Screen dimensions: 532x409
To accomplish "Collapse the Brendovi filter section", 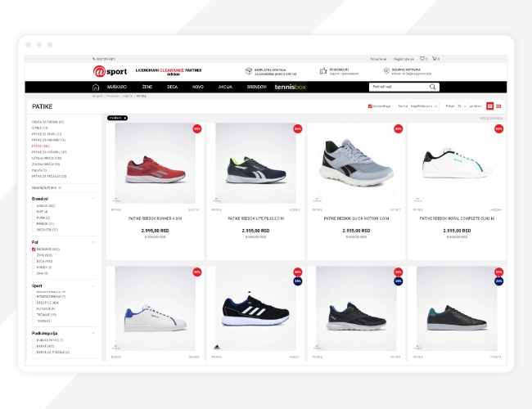I will [92, 198].
